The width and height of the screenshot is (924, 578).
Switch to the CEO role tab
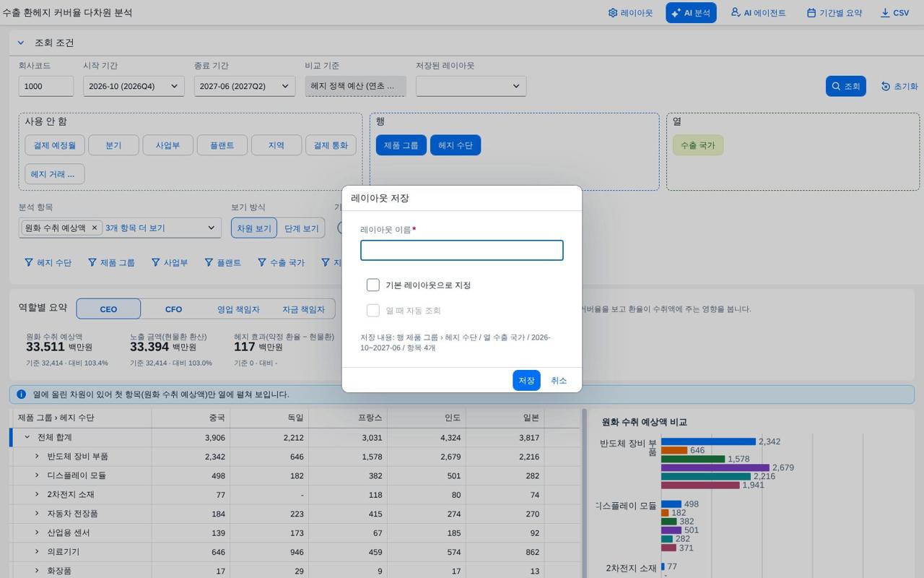click(x=108, y=309)
